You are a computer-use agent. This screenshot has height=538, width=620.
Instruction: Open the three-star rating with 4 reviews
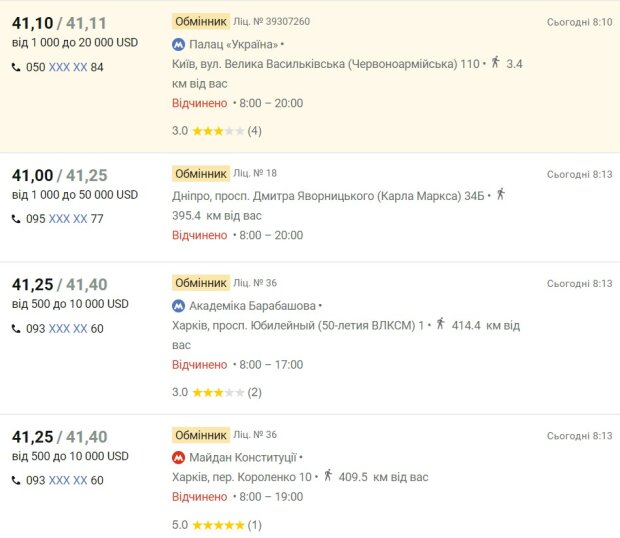tap(217, 131)
